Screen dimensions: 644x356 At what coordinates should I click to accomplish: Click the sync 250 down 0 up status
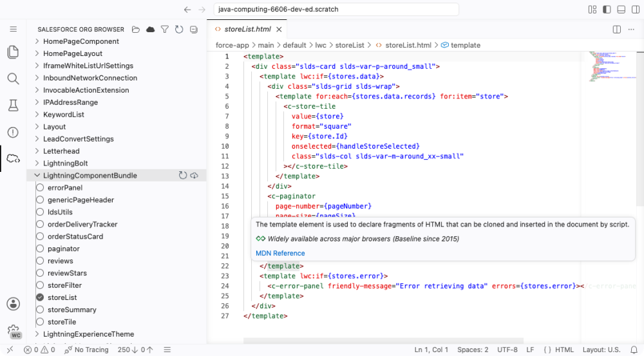coord(135,350)
